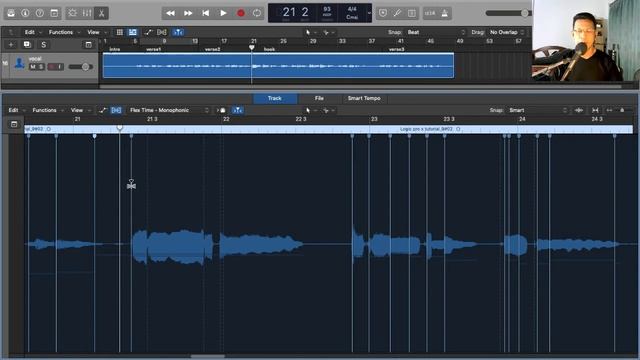Switch tracks area to grid view

(x=120, y=32)
